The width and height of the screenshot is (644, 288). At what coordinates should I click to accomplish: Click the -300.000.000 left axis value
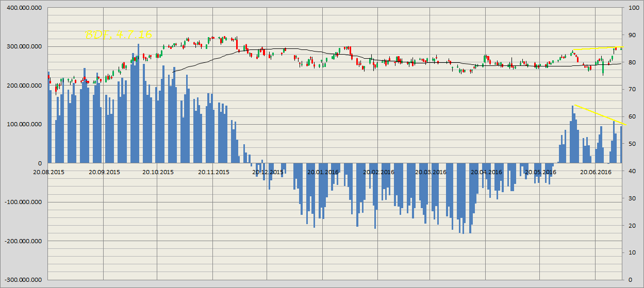click(23, 280)
